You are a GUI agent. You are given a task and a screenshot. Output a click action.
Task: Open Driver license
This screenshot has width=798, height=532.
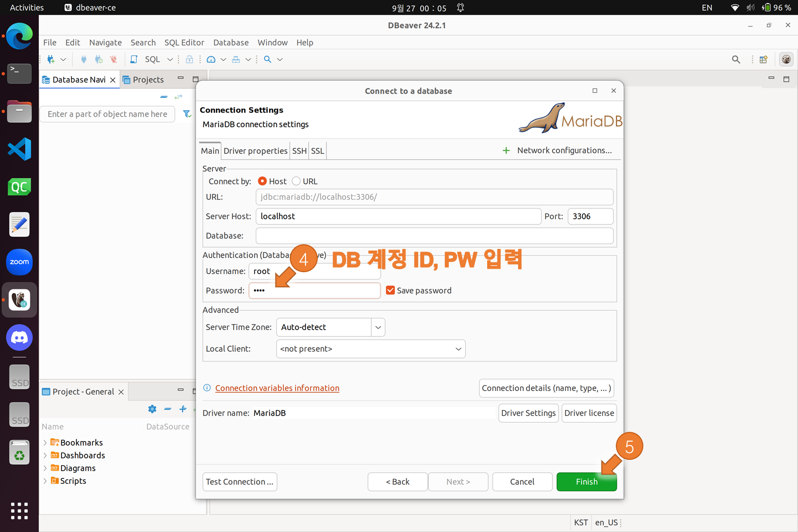pos(589,413)
